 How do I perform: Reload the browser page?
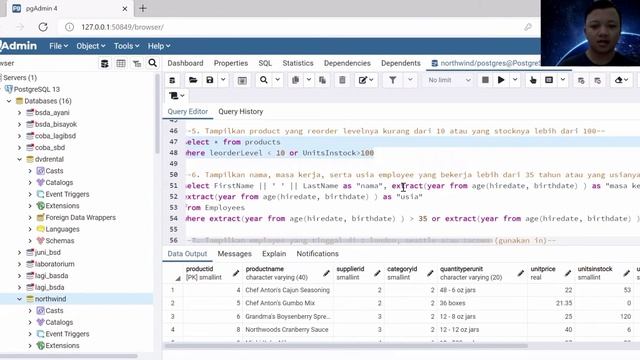[x=43, y=27]
